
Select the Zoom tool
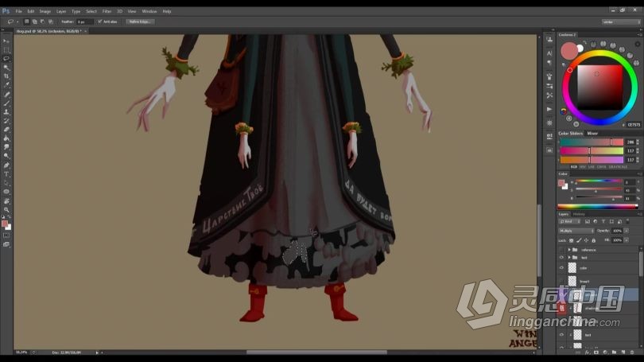pyautogui.click(x=6, y=209)
